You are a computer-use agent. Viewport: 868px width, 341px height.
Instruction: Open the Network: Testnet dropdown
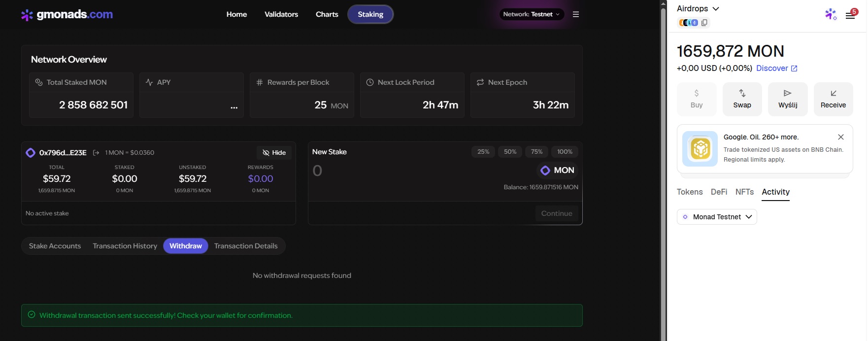click(x=531, y=14)
